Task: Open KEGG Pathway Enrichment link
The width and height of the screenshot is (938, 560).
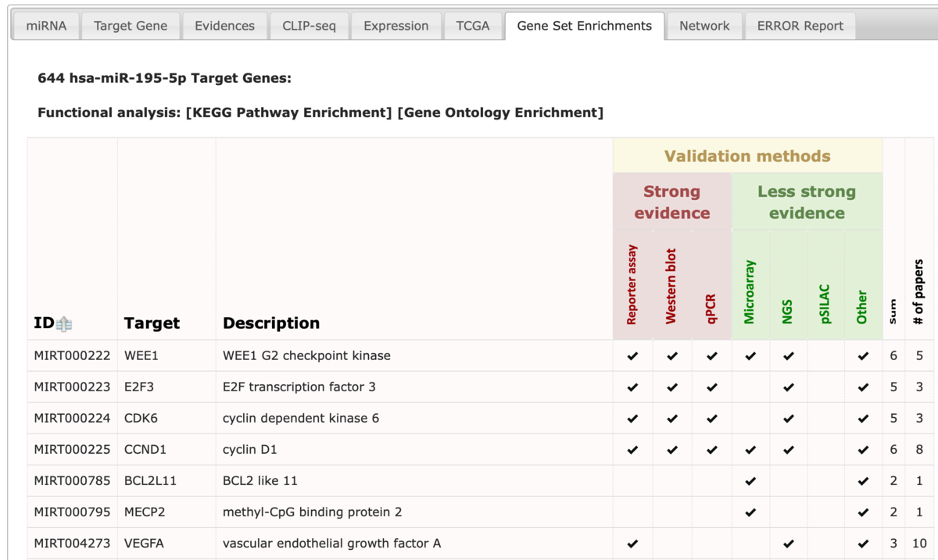Action: tap(289, 112)
